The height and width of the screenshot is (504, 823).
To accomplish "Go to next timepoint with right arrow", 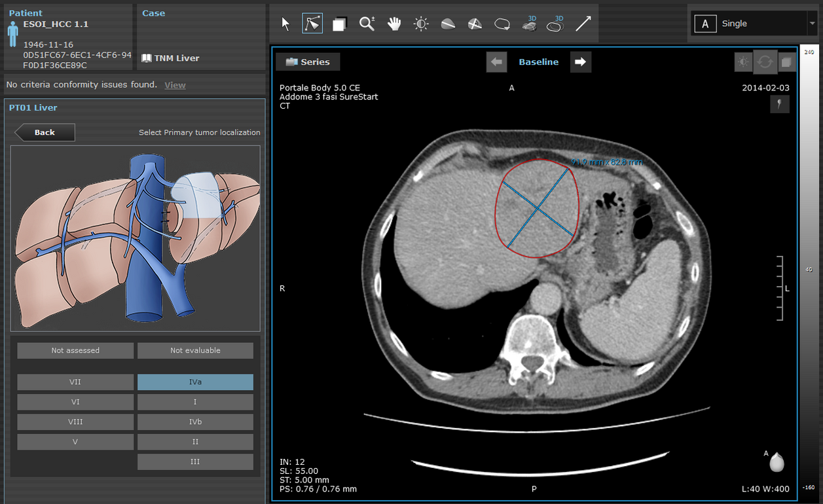I will pyautogui.click(x=580, y=62).
